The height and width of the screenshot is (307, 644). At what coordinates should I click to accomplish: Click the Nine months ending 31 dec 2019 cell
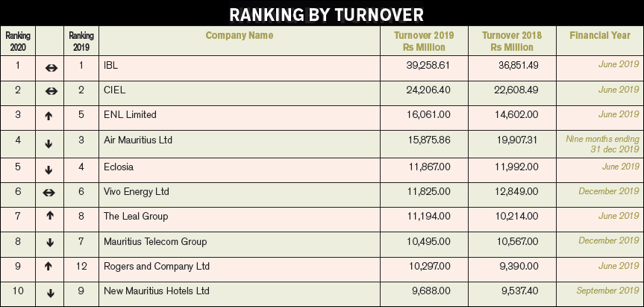pyautogui.click(x=602, y=144)
